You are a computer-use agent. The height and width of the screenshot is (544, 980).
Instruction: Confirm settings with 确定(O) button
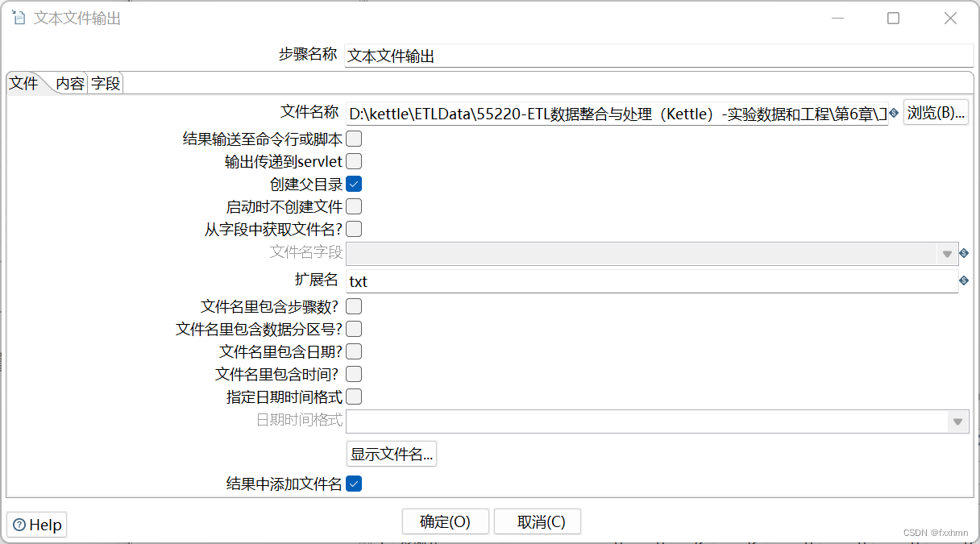point(446,521)
